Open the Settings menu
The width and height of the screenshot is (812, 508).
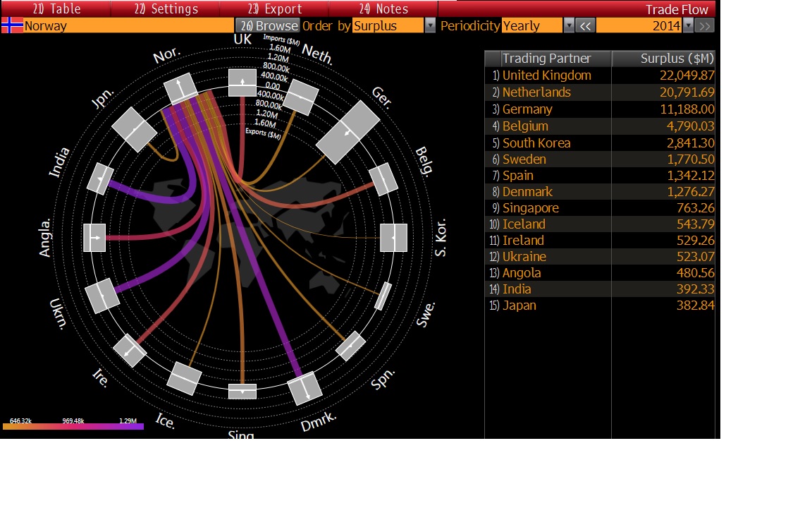coord(166,9)
